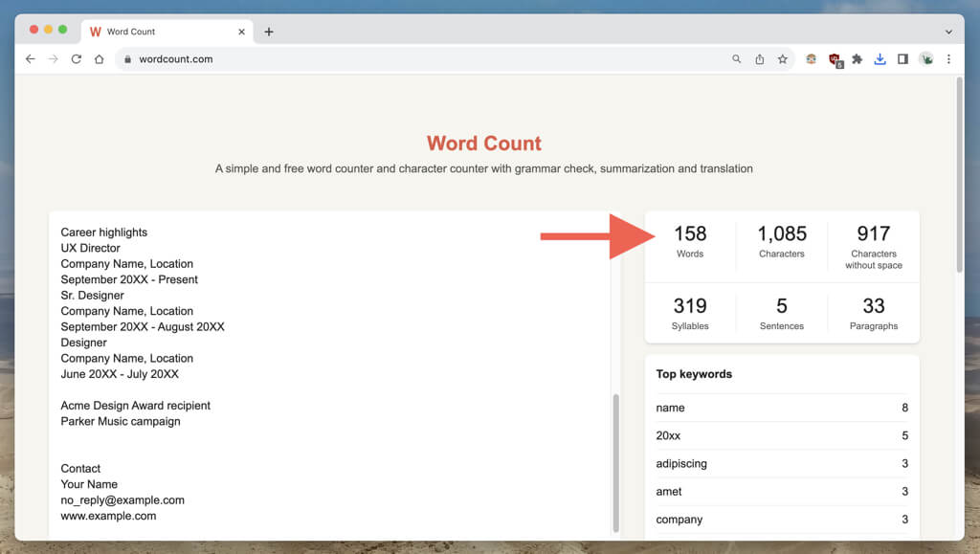Image resolution: width=980 pixels, height=554 pixels.
Task: Click the zoom magnifier in address bar
Action: coord(736,59)
